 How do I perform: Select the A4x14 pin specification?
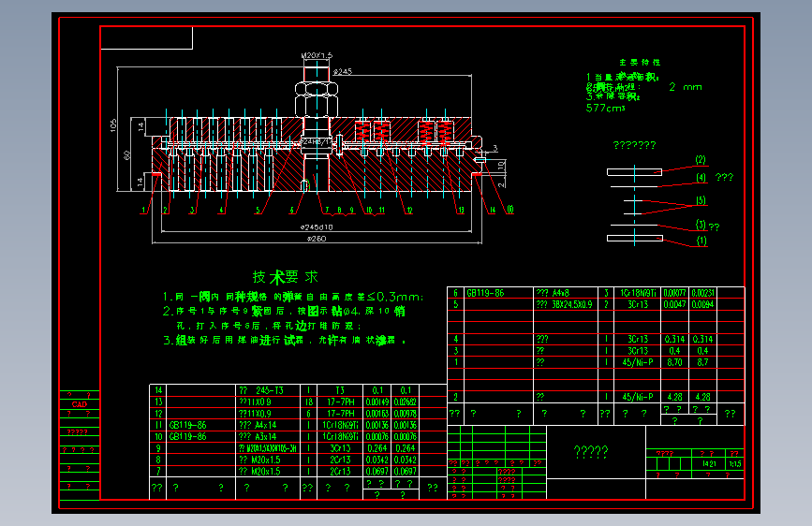[266, 425]
